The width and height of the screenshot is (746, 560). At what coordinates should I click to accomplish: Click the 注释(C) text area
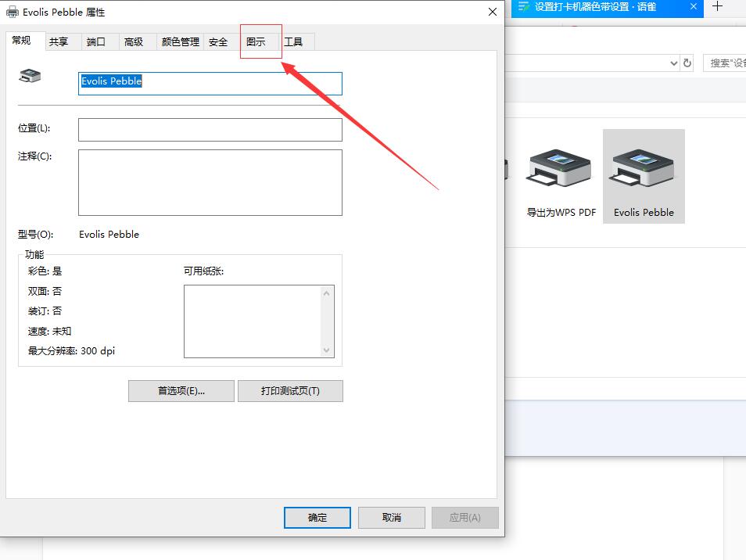[x=210, y=183]
